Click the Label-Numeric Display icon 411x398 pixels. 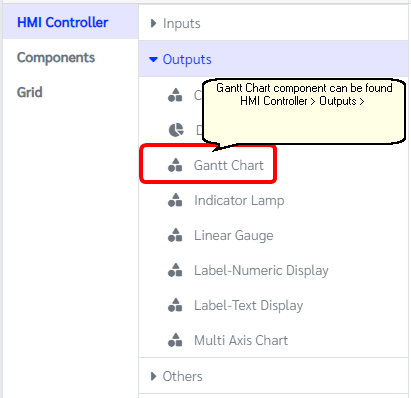175,270
